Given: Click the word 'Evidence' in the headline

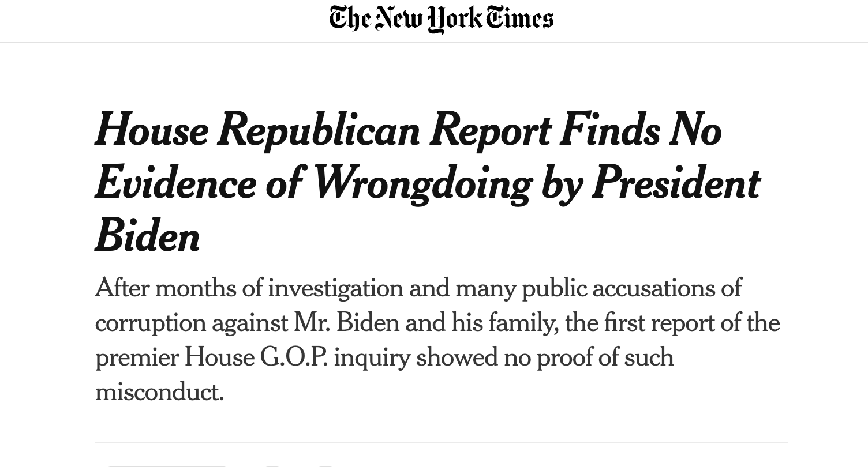Looking at the screenshot, I should (175, 183).
